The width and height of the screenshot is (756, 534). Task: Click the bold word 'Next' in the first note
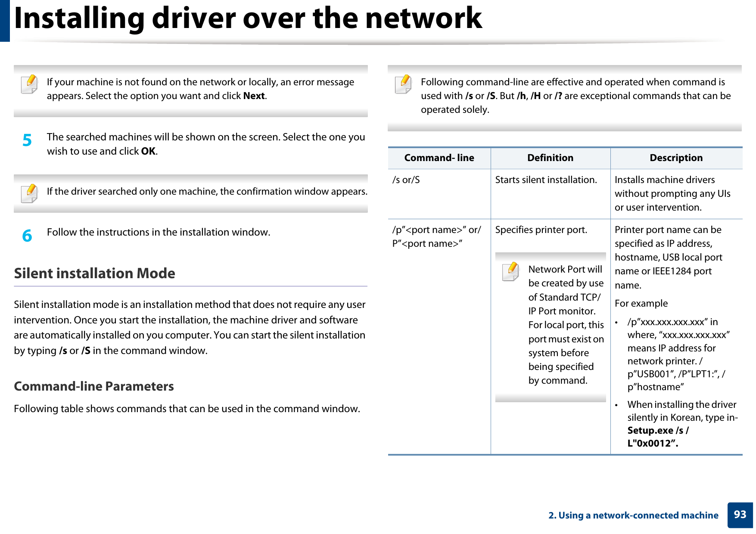pyautogui.click(x=254, y=96)
